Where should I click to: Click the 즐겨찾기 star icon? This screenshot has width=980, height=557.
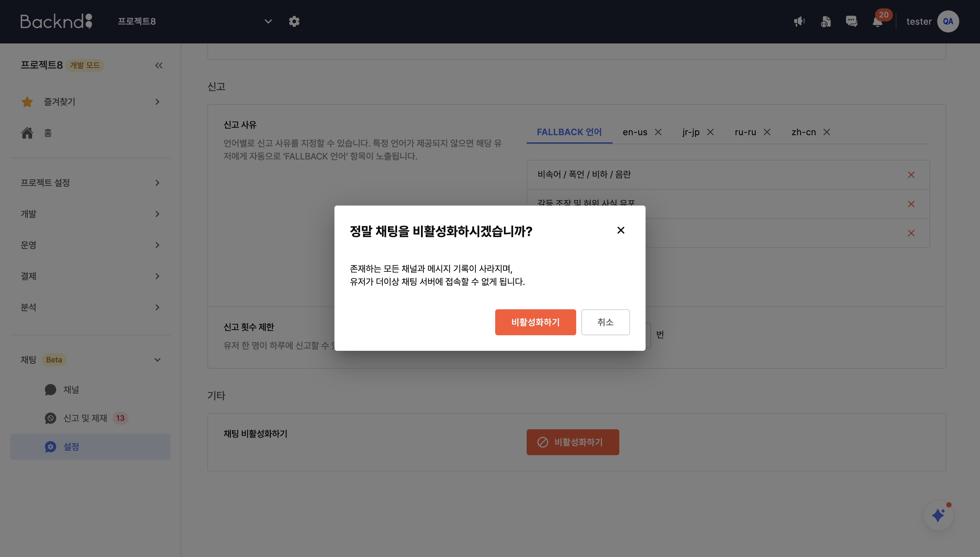[x=27, y=102]
